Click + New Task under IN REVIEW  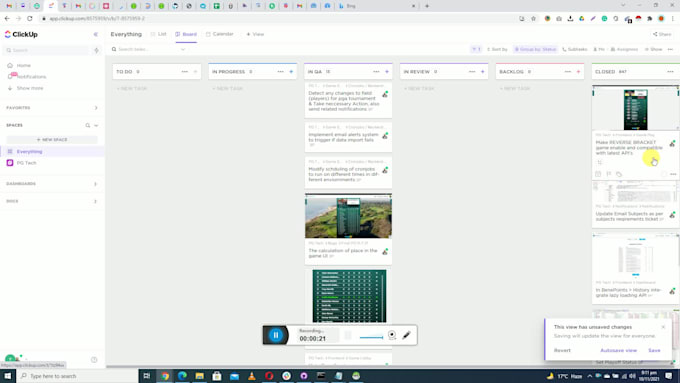click(419, 88)
